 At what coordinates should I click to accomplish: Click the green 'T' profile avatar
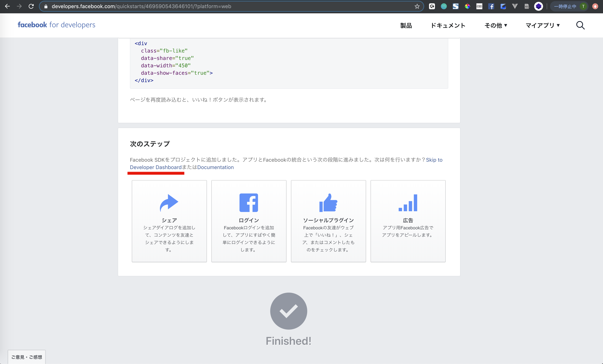583,6
